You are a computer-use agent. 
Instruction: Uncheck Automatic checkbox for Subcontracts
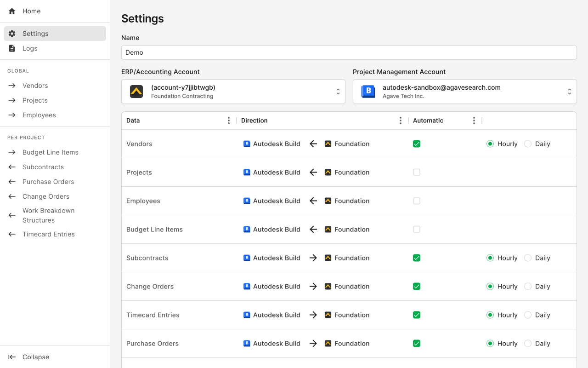tap(417, 258)
